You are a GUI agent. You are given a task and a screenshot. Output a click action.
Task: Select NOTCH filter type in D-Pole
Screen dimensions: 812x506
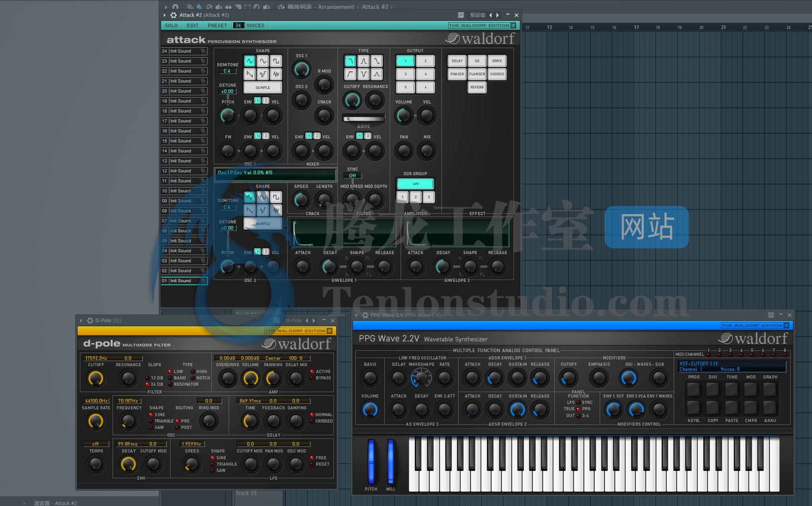[x=200, y=378]
